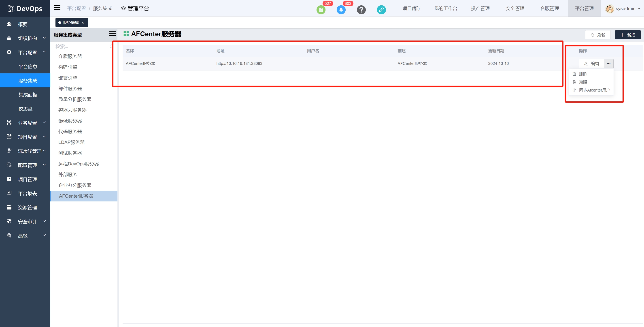The height and width of the screenshot is (327, 644).
Task: Collapse the 平台配置 sidebar menu
Action: 27,52
